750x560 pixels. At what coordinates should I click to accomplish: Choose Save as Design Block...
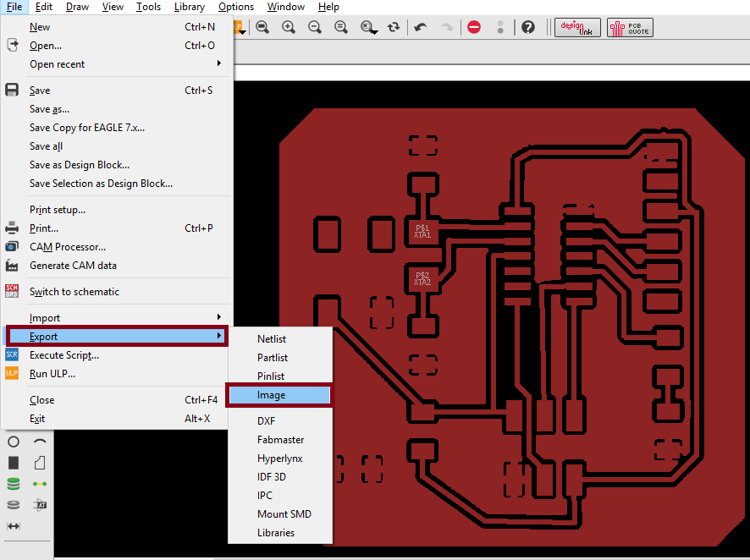click(117, 165)
